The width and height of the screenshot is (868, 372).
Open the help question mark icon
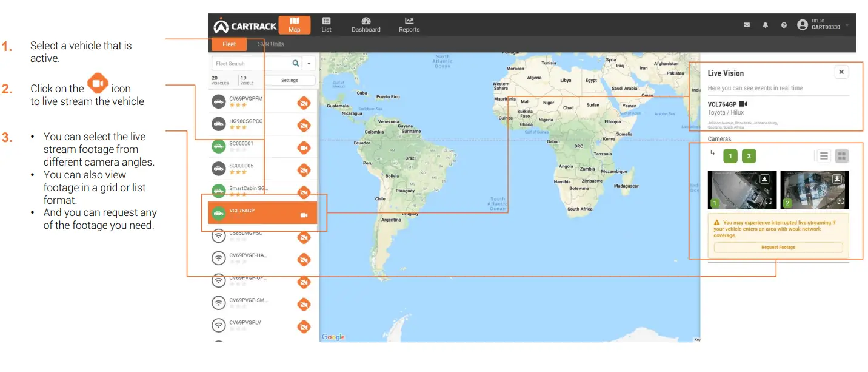[784, 25]
